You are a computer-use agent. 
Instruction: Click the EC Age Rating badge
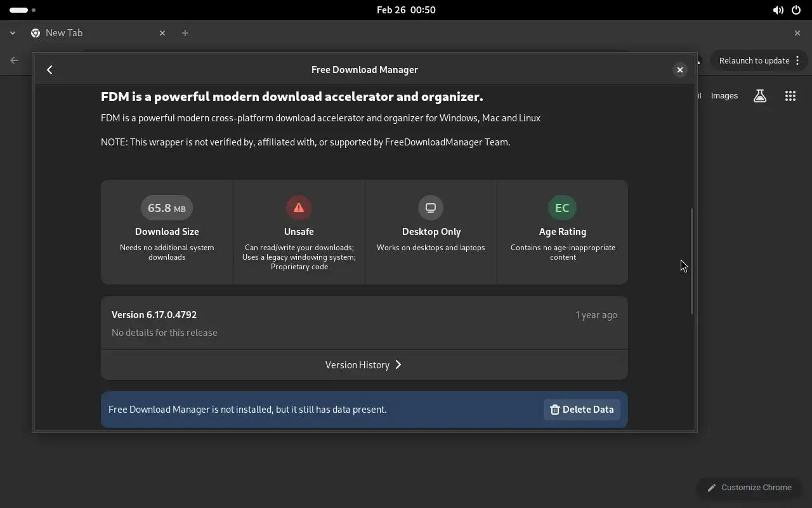tap(562, 208)
